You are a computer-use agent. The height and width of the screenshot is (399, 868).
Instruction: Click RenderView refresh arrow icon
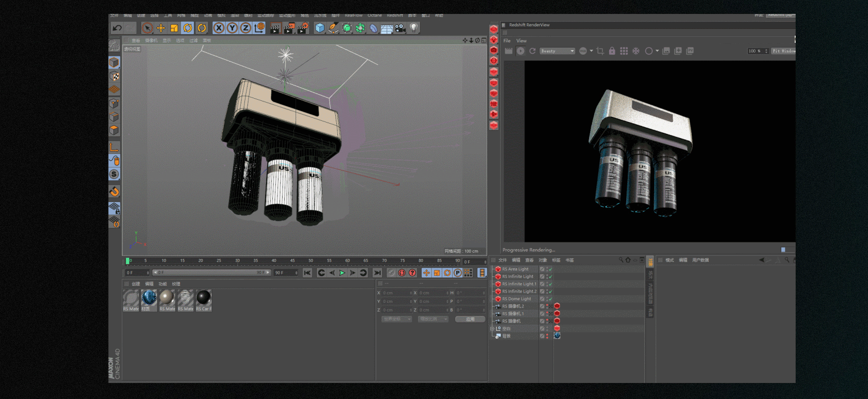pyautogui.click(x=532, y=51)
